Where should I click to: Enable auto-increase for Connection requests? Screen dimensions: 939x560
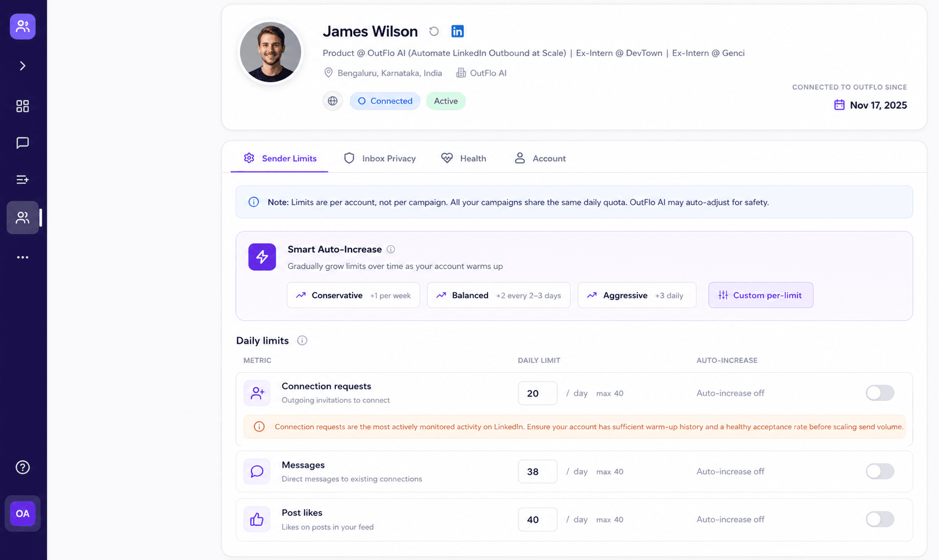pos(879,393)
